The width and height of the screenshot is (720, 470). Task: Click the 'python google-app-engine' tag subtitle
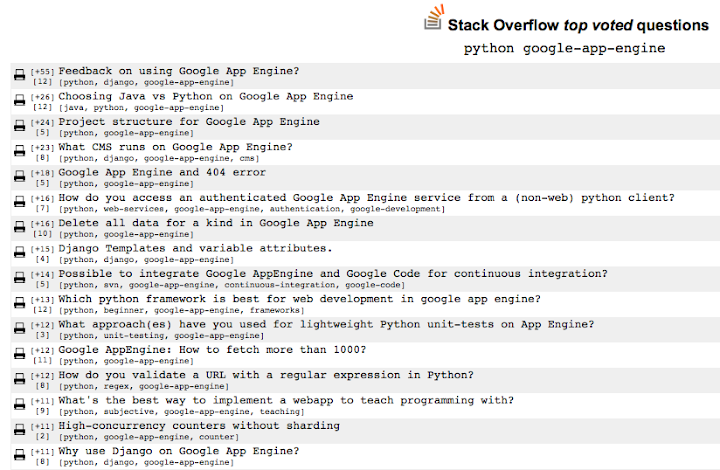click(564, 48)
